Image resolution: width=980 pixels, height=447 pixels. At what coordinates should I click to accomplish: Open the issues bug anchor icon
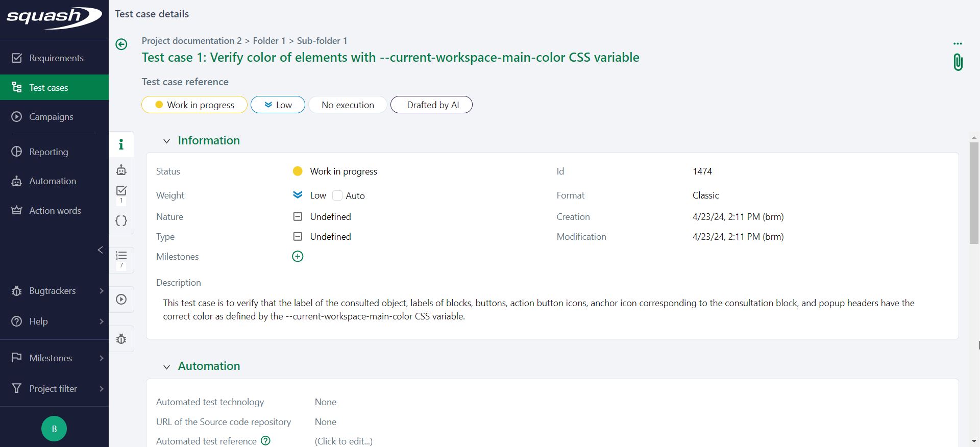coord(121,339)
